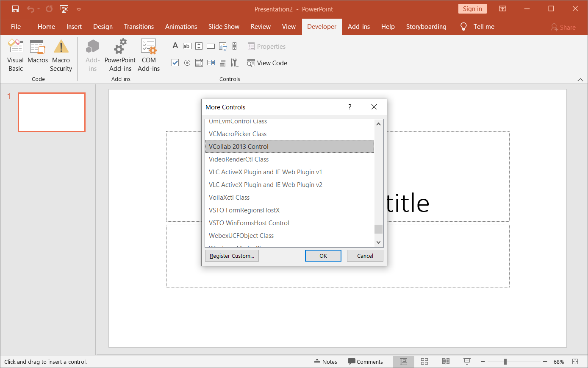
Task: Select VideoRenderCtl Class in list
Action: (x=290, y=159)
